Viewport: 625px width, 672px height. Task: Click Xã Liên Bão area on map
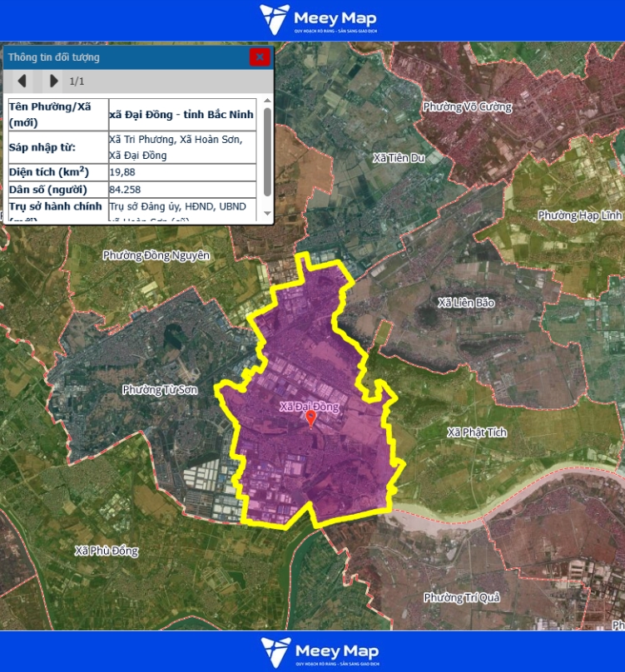pos(465,303)
